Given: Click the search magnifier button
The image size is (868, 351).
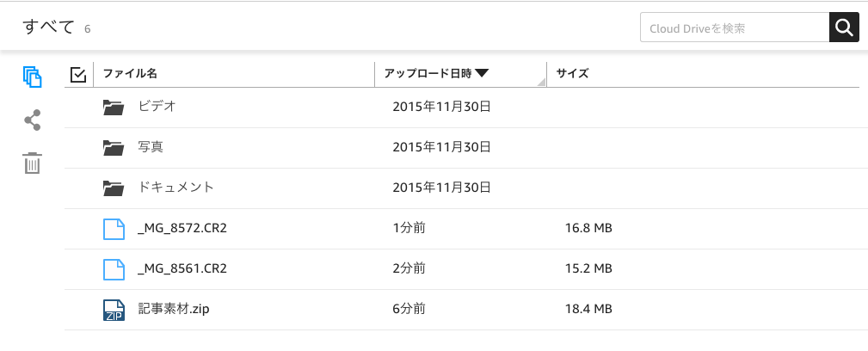Looking at the screenshot, I should (x=844, y=28).
